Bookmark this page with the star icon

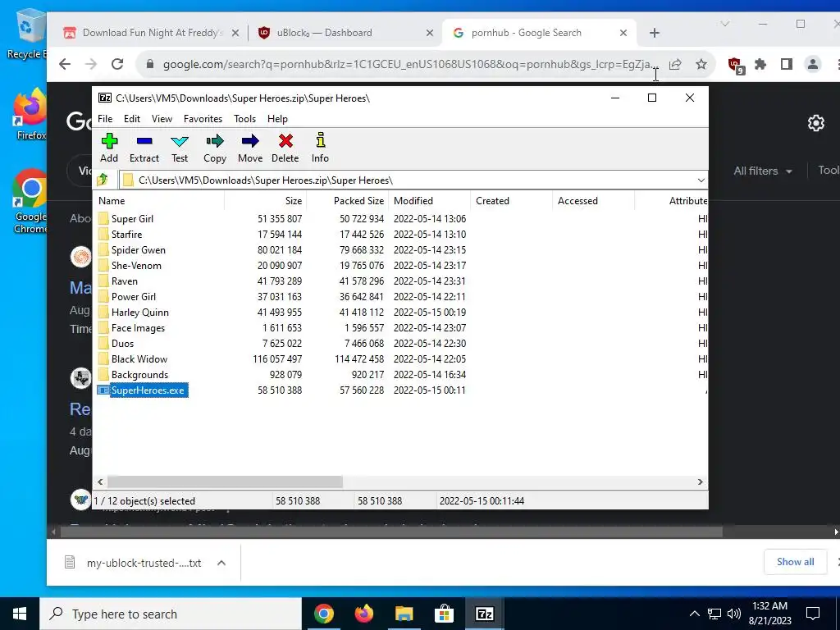point(701,64)
